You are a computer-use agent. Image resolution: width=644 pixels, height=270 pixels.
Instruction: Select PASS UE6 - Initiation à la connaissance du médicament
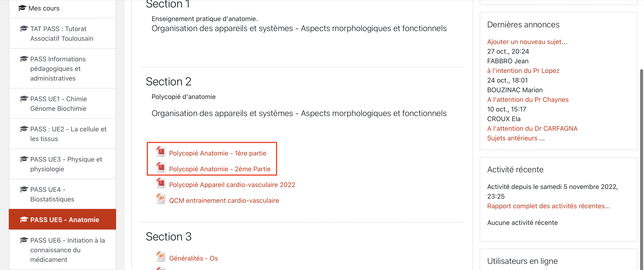tap(67, 250)
